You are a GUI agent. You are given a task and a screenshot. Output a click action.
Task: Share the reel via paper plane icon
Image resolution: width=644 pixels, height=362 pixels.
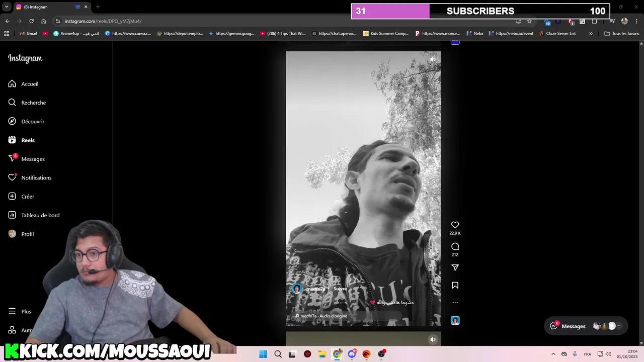[x=455, y=267]
